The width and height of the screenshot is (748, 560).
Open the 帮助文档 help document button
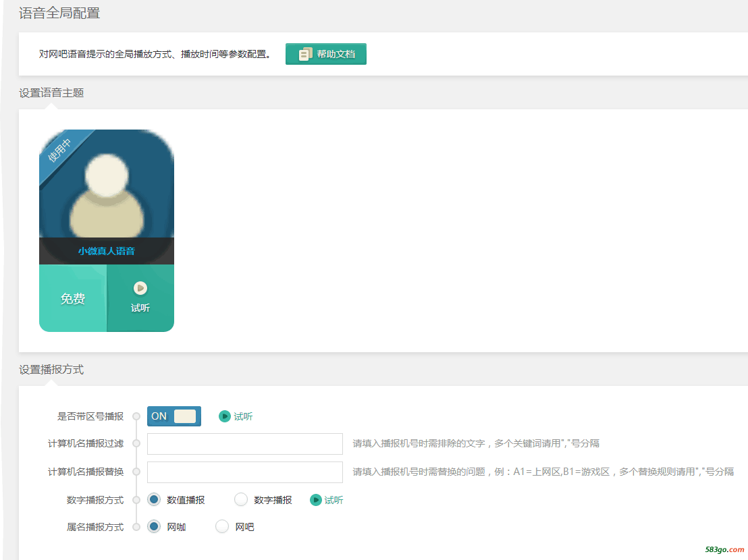(326, 54)
